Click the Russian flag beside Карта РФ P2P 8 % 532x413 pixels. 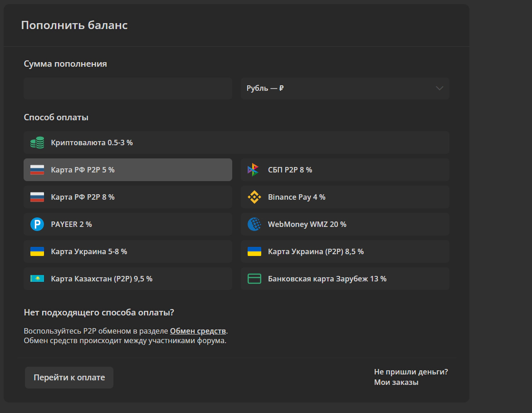(37, 197)
